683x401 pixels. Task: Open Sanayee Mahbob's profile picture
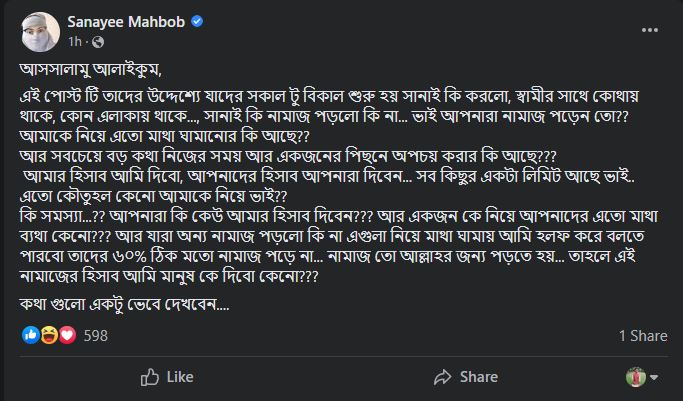tap(41, 32)
